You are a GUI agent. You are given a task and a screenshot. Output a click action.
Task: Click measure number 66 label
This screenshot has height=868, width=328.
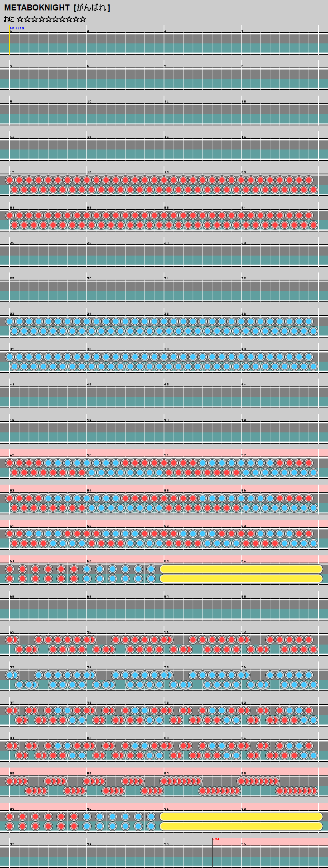point(89,597)
